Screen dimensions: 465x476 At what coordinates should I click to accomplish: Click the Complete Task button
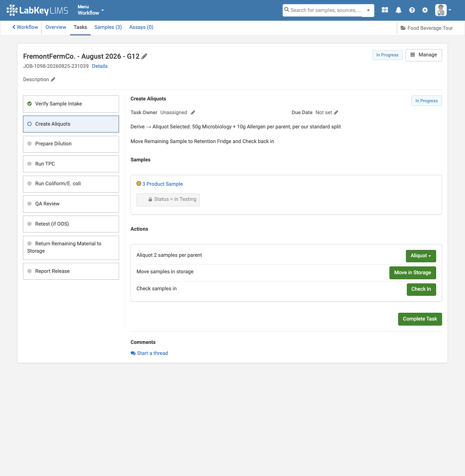(420, 319)
